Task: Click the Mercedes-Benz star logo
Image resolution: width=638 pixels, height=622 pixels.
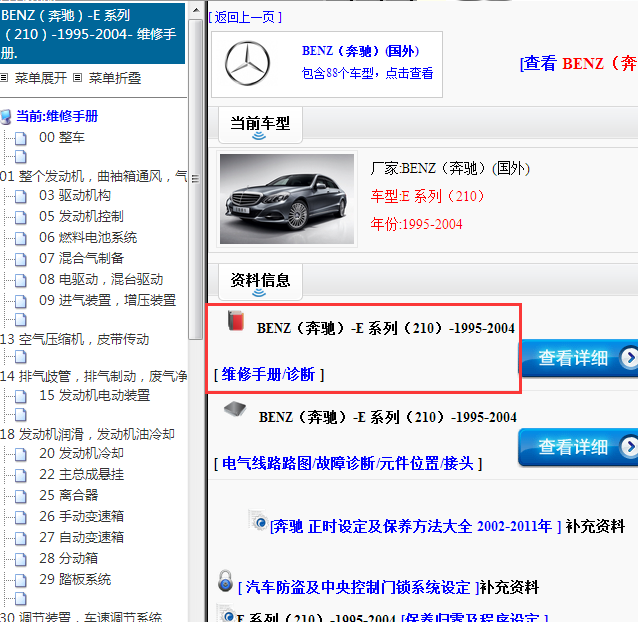Action: tap(247, 63)
